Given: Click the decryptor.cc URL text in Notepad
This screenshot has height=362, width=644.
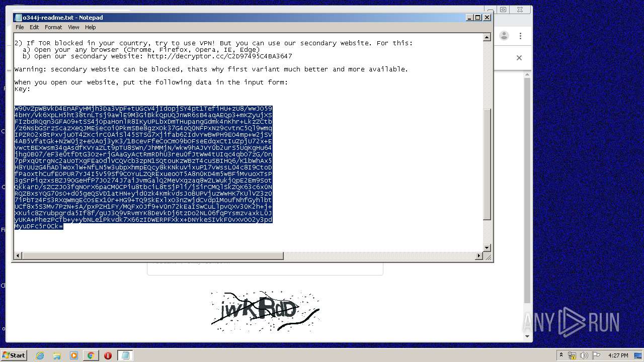Looking at the screenshot, I should point(220,56).
